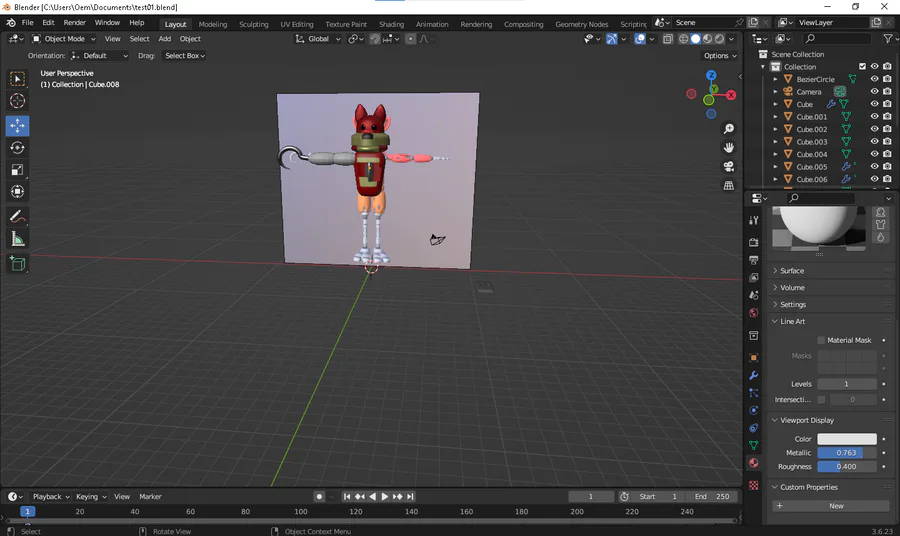Select the Select Box tool

(x=17, y=79)
